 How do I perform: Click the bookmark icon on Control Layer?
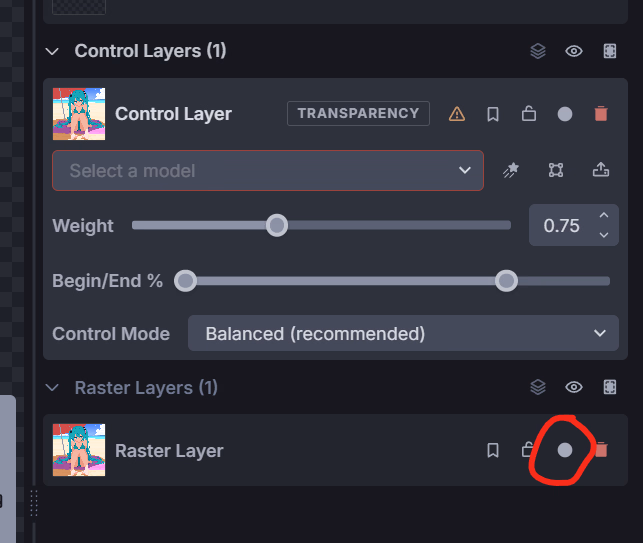(x=493, y=114)
